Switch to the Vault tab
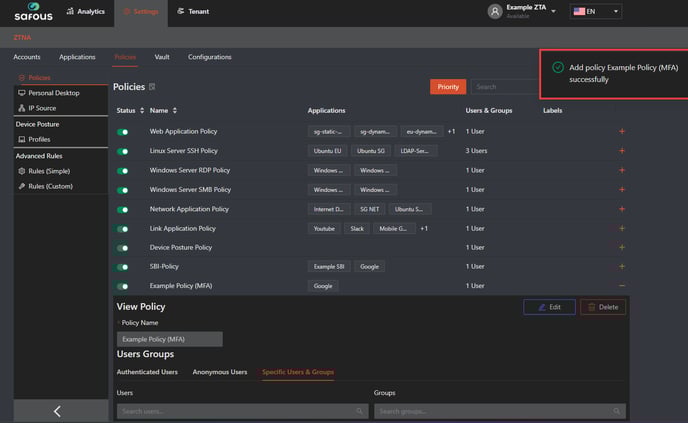The height and width of the screenshot is (423, 688). click(x=161, y=57)
